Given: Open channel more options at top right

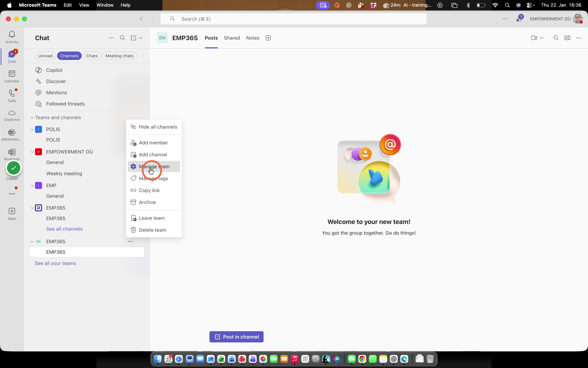Looking at the screenshot, I should click(x=579, y=38).
